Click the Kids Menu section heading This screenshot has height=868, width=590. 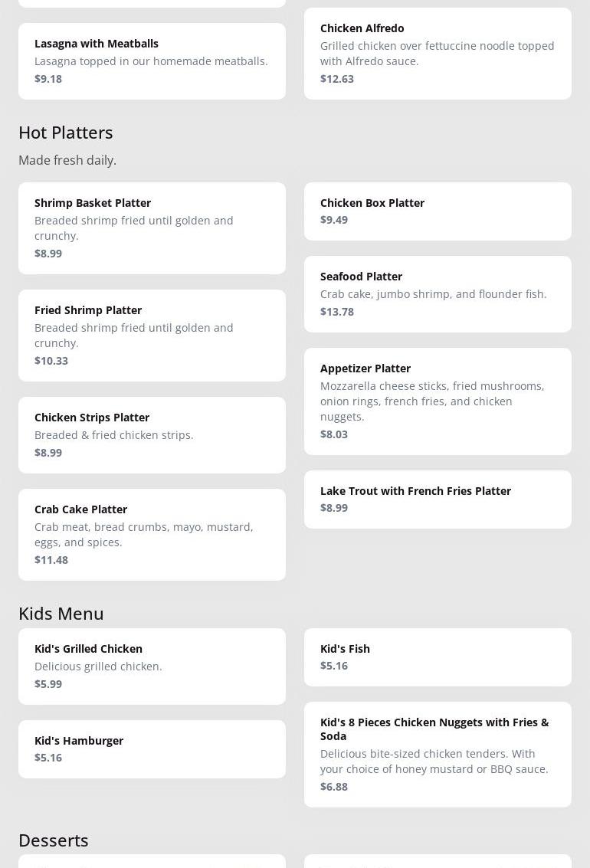(61, 614)
